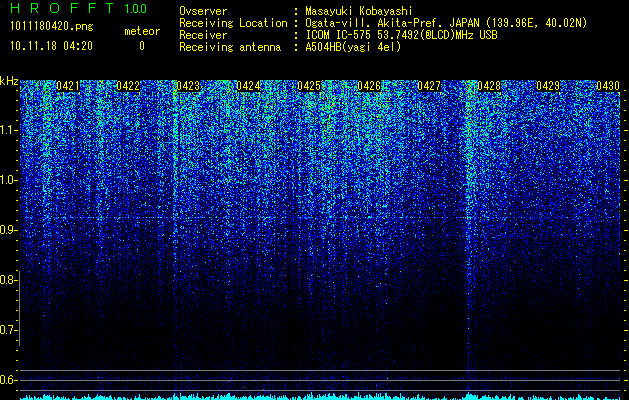Click the 0421 time marker
The image size is (629, 400).
[67, 86]
